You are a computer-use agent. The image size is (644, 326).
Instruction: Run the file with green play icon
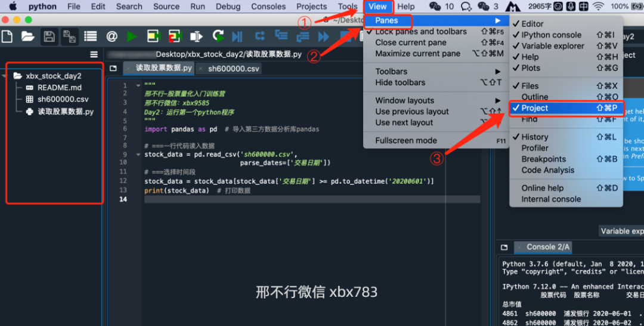(132, 36)
